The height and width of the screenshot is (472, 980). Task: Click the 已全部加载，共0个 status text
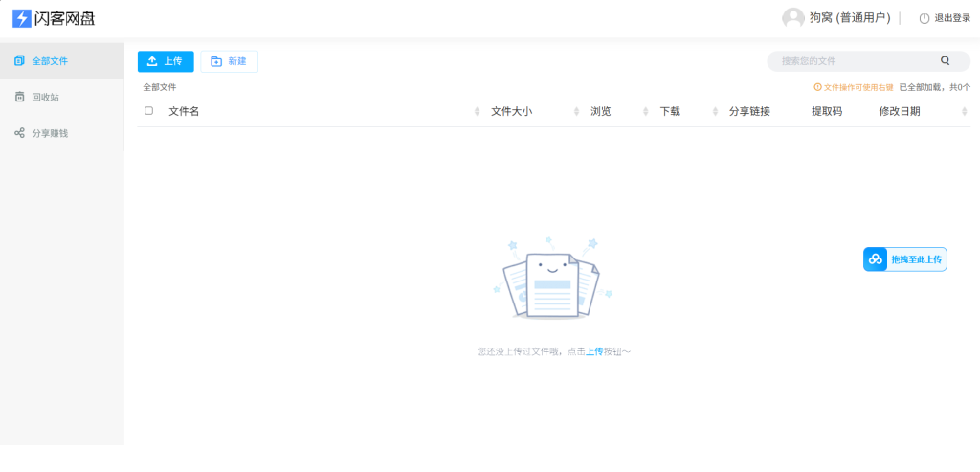(x=935, y=87)
